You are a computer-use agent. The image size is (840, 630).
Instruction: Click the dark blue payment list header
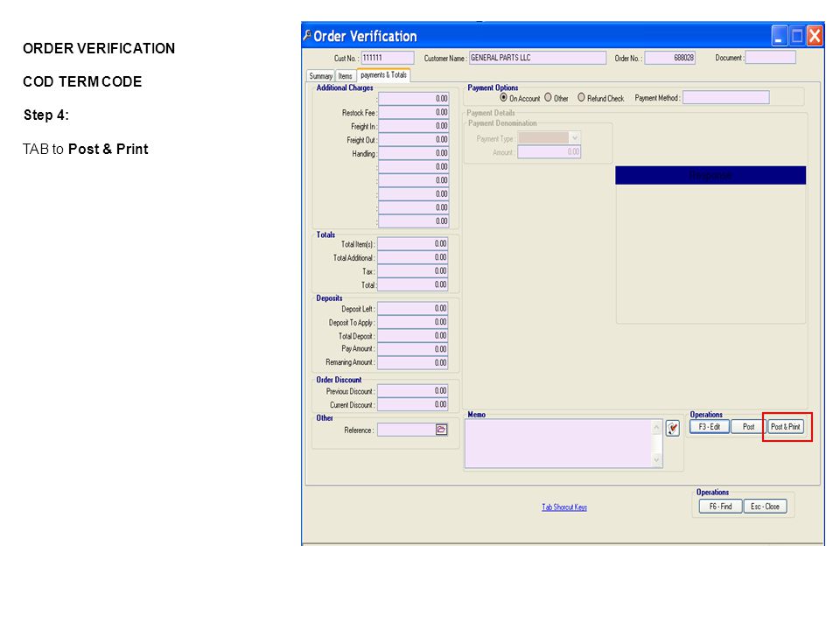(710, 175)
